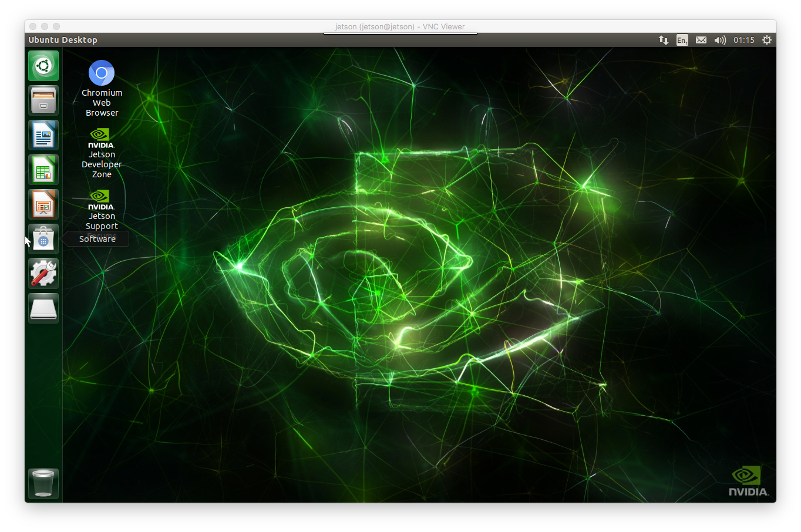
Task: Launch LibreOffice Calc spreadsheet icon
Action: pyautogui.click(x=43, y=170)
